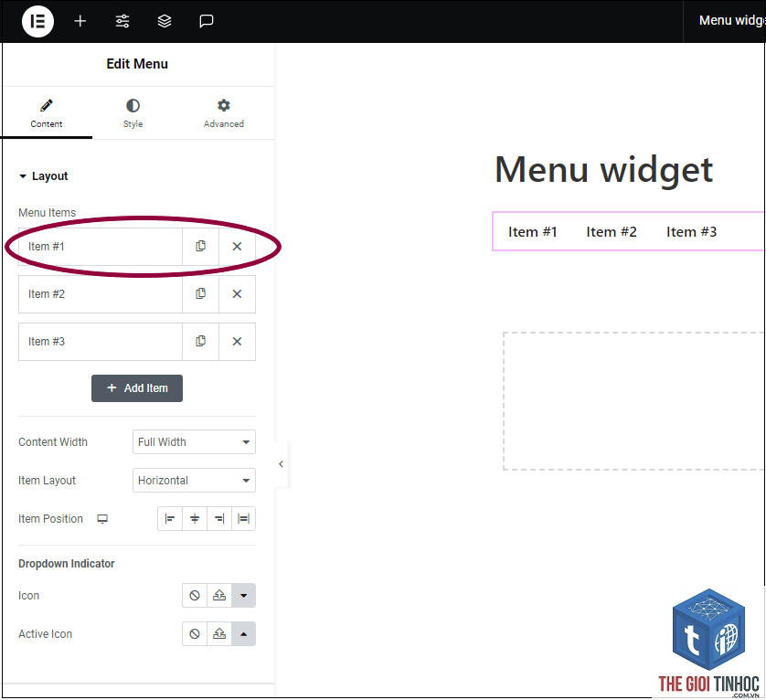Upload SVG for dropdown indicator Icon
The image size is (766, 700).
pos(219,596)
